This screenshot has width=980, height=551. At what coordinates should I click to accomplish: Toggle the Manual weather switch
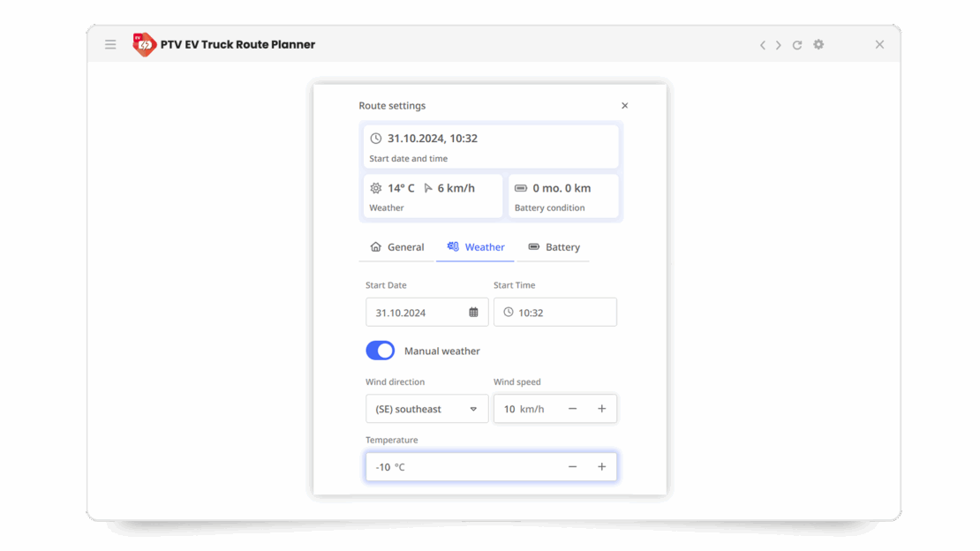[381, 351]
